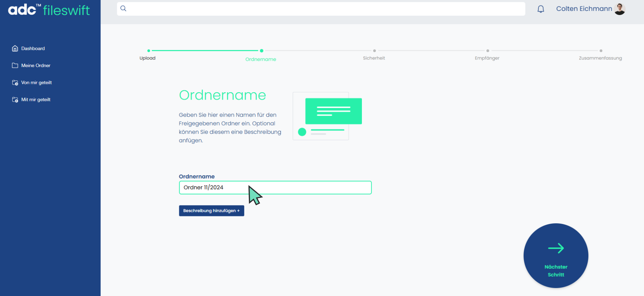The image size is (644, 296).
Task: Click the green arrow for next step
Action: (x=556, y=248)
